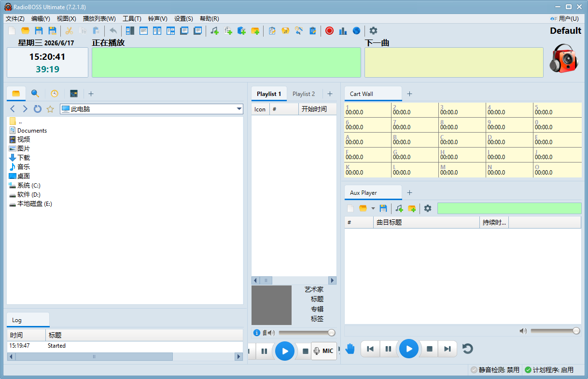
Task: Create a new playlist with the blank page icon
Action: click(12, 31)
